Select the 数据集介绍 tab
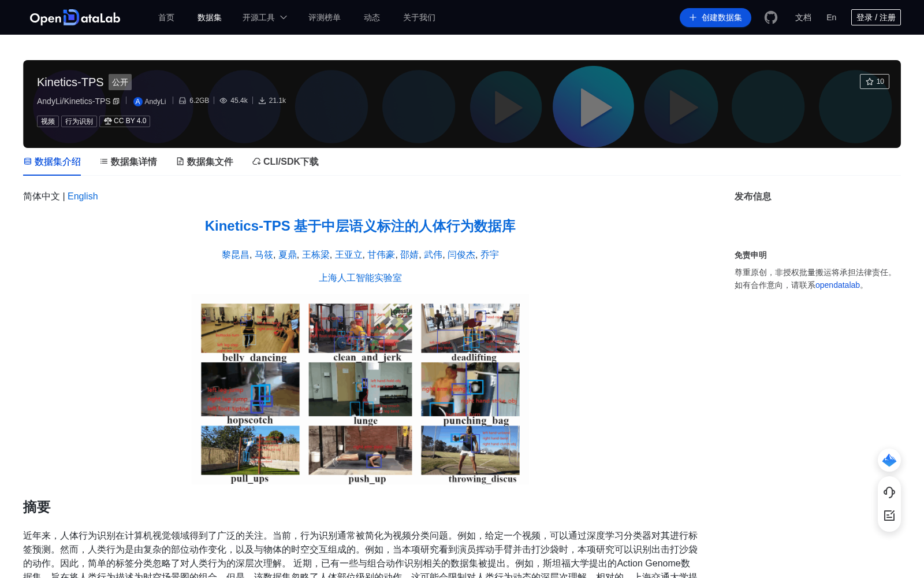Image resolution: width=924 pixels, height=578 pixels. coord(52,162)
